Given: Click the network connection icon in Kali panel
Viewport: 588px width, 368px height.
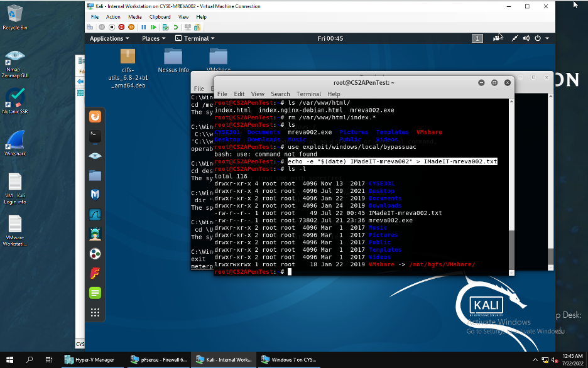Looking at the screenshot, I should (514, 38).
